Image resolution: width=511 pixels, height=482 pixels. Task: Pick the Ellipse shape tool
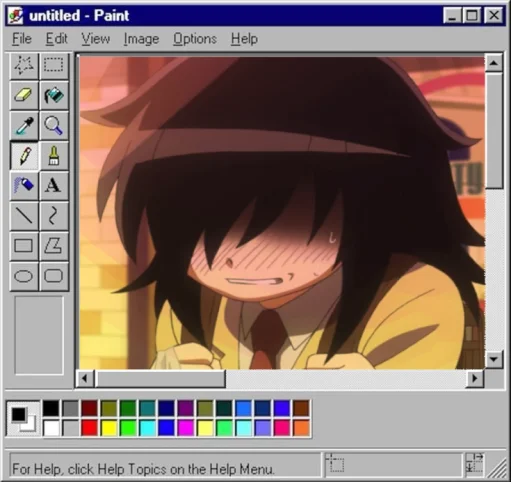[24, 276]
